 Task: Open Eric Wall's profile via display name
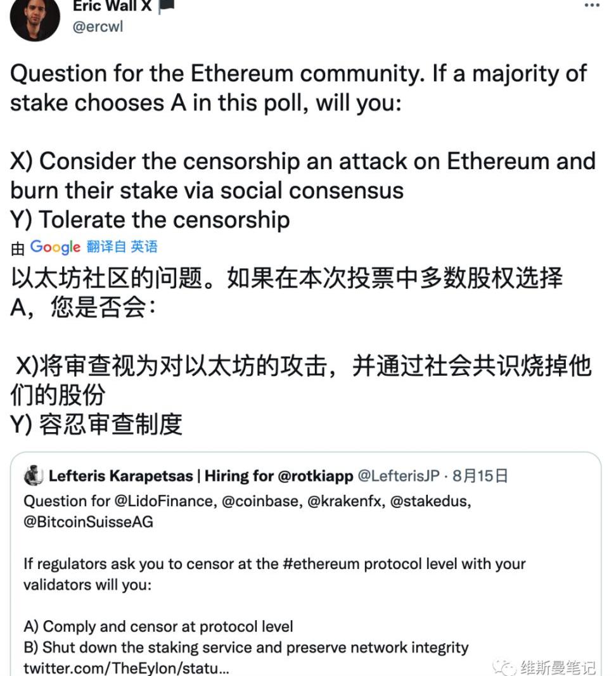111,6
